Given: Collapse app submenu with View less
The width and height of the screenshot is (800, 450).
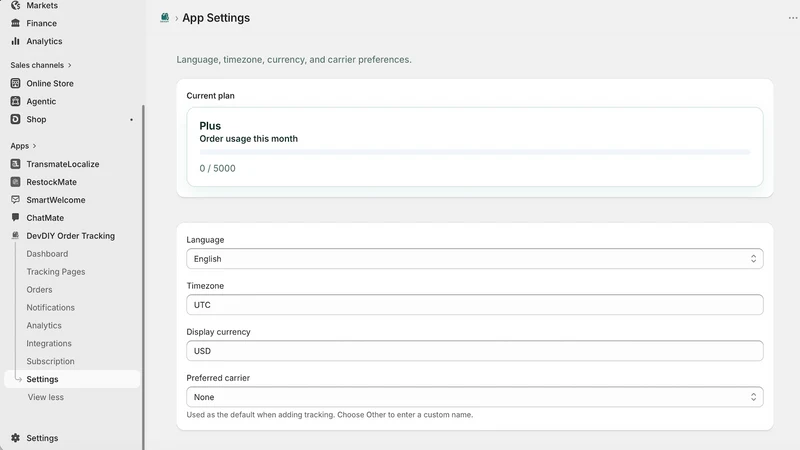Looking at the screenshot, I should pyautogui.click(x=45, y=397).
